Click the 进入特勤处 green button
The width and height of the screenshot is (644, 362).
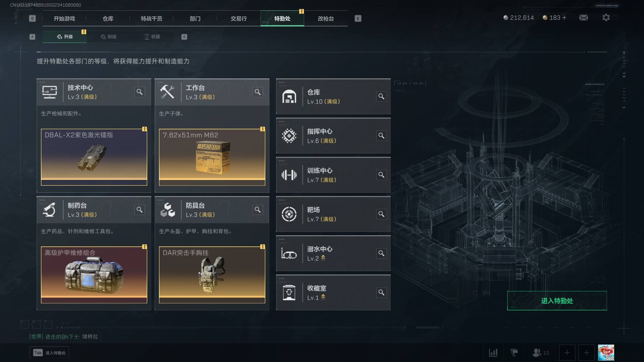(557, 301)
